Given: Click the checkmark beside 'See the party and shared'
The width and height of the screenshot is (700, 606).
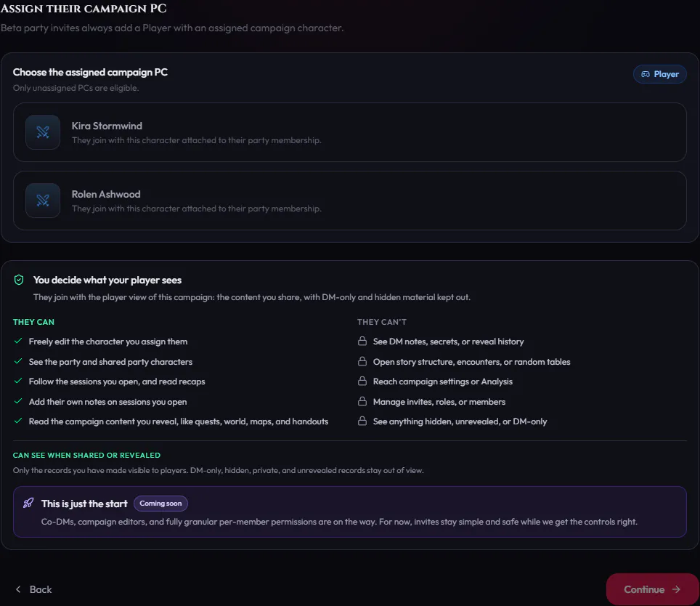Looking at the screenshot, I should click(x=18, y=361).
